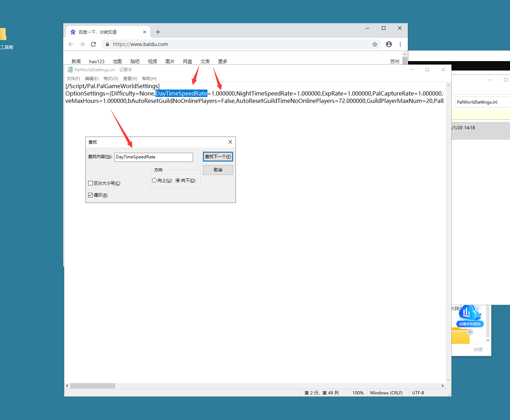The height and width of the screenshot is (420, 510).
Task: Click the 取消 cancel button
Action: click(218, 170)
